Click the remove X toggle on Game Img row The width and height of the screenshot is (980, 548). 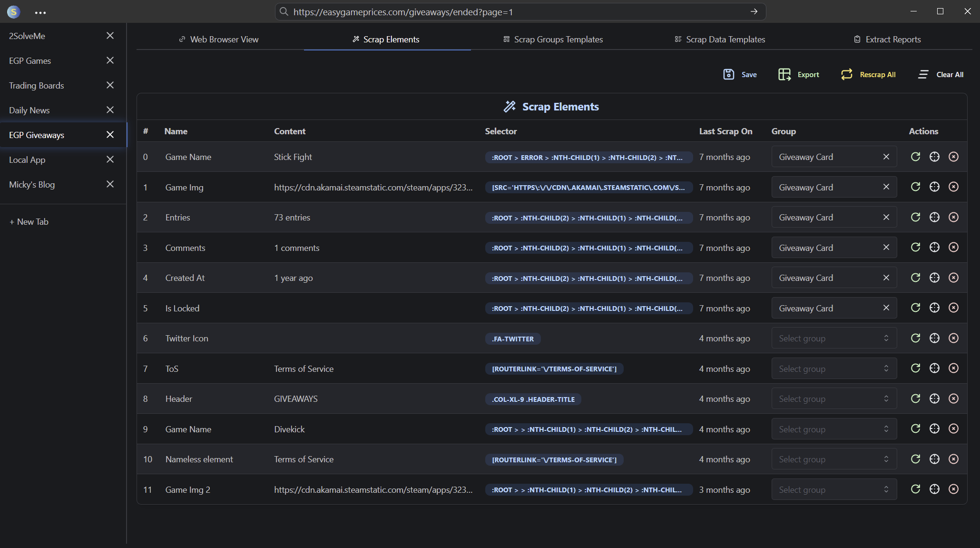click(x=886, y=187)
